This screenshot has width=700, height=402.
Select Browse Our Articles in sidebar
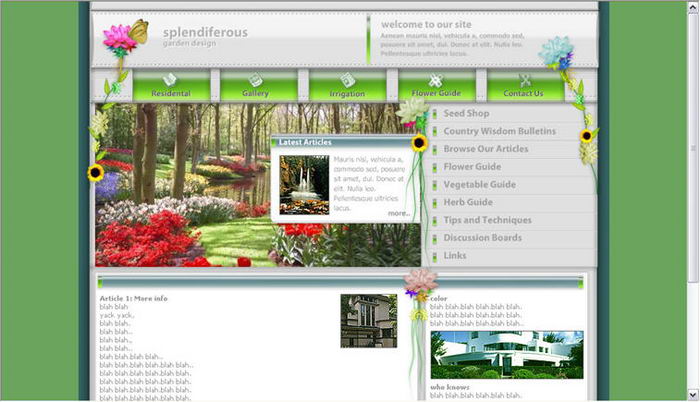(486, 149)
